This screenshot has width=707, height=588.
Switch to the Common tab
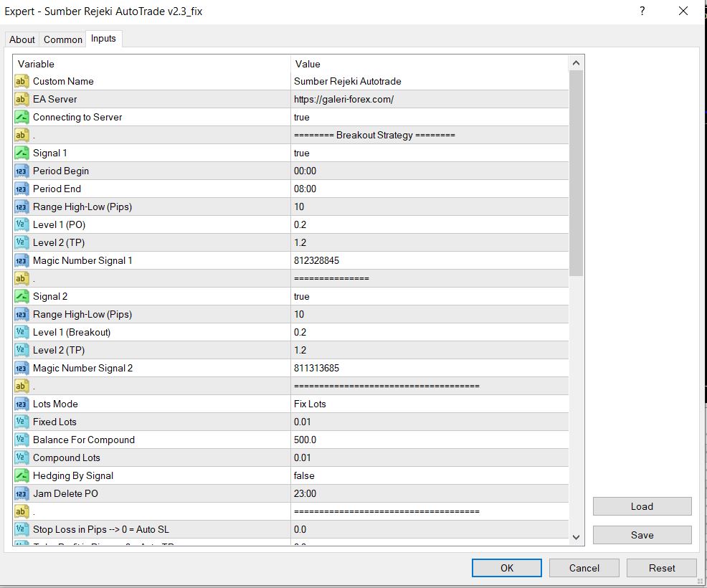pyautogui.click(x=62, y=39)
